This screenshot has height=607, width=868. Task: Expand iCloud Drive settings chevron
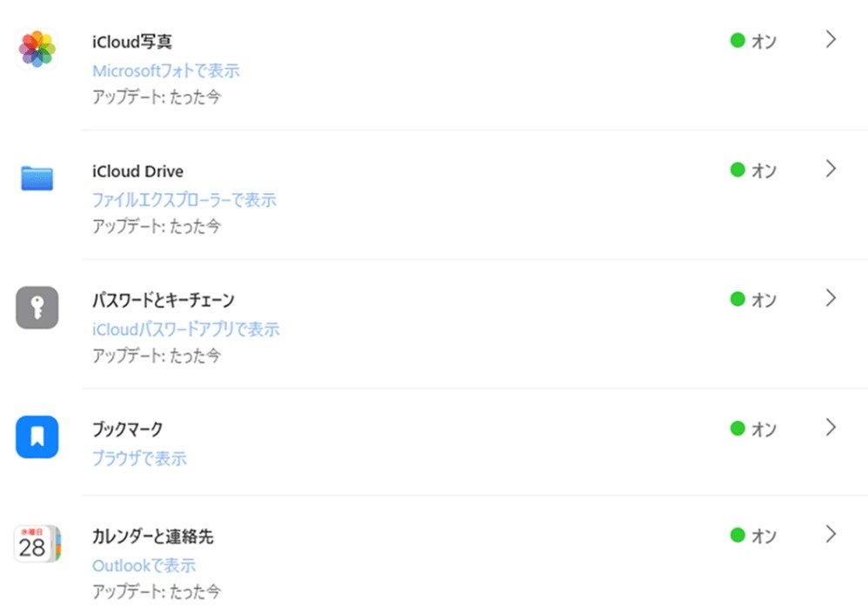[x=831, y=169]
